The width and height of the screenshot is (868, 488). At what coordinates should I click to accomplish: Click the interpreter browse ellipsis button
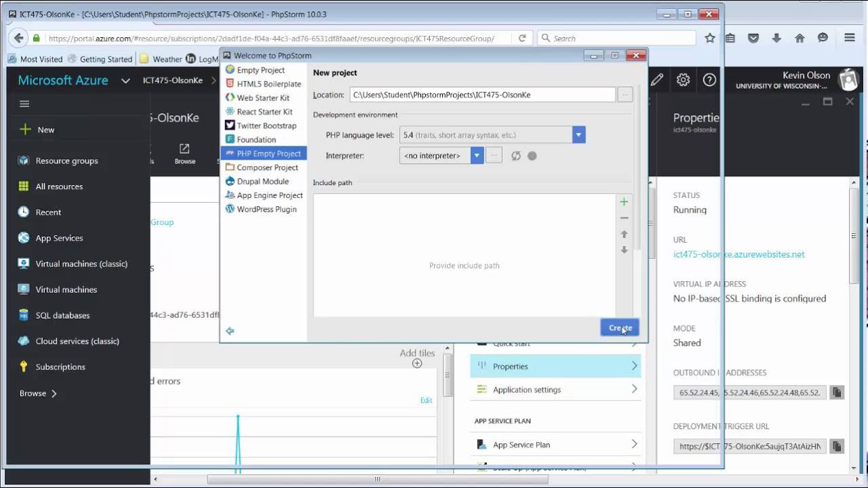tap(494, 156)
